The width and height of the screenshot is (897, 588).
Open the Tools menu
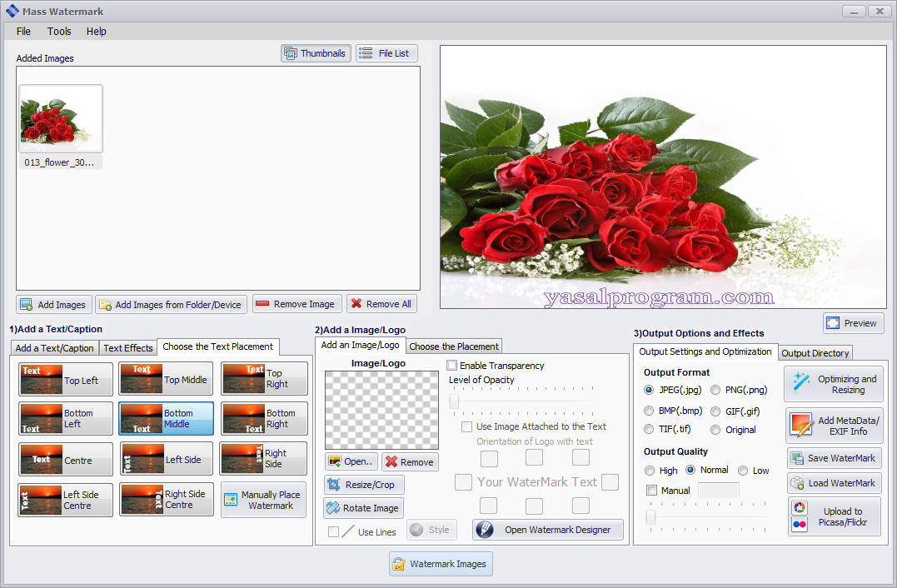pos(59,31)
